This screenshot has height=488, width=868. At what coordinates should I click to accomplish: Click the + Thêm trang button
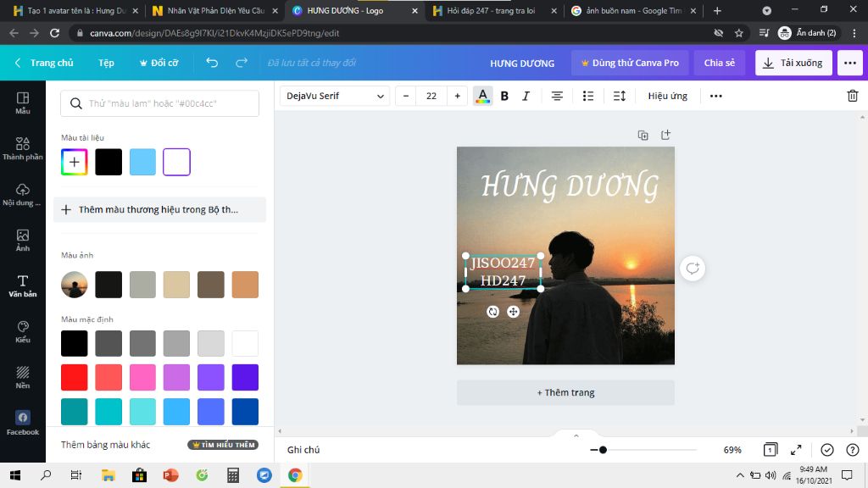[x=565, y=392]
